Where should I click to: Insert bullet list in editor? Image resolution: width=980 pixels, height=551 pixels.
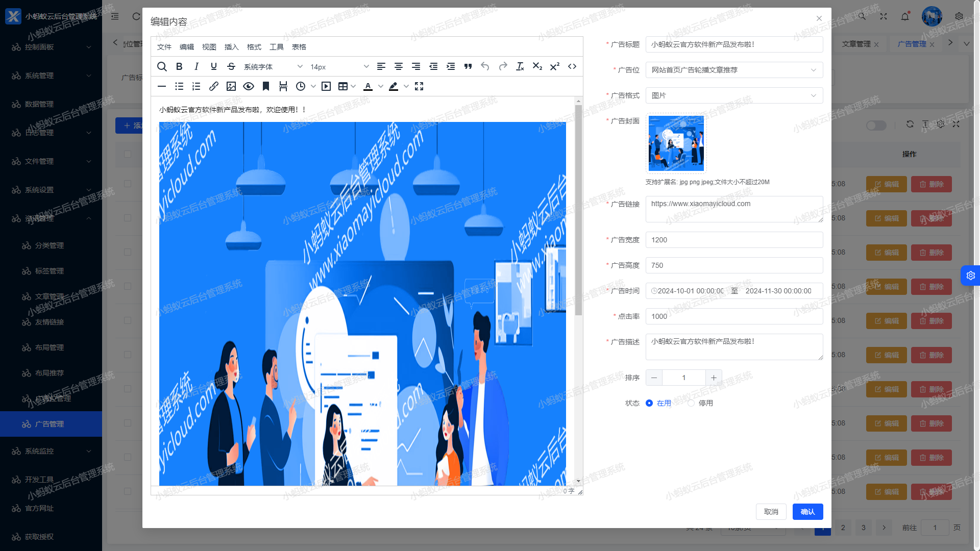(x=179, y=86)
